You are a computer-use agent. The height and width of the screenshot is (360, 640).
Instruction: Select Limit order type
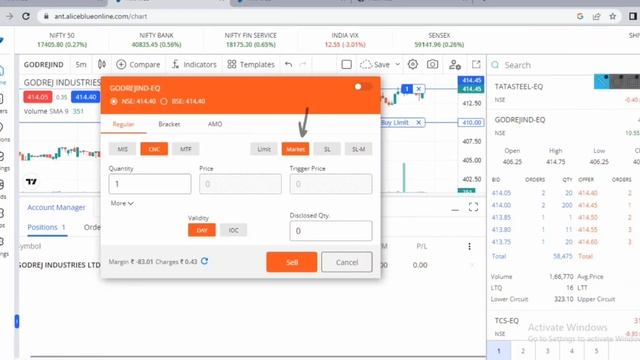click(x=264, y=149)
